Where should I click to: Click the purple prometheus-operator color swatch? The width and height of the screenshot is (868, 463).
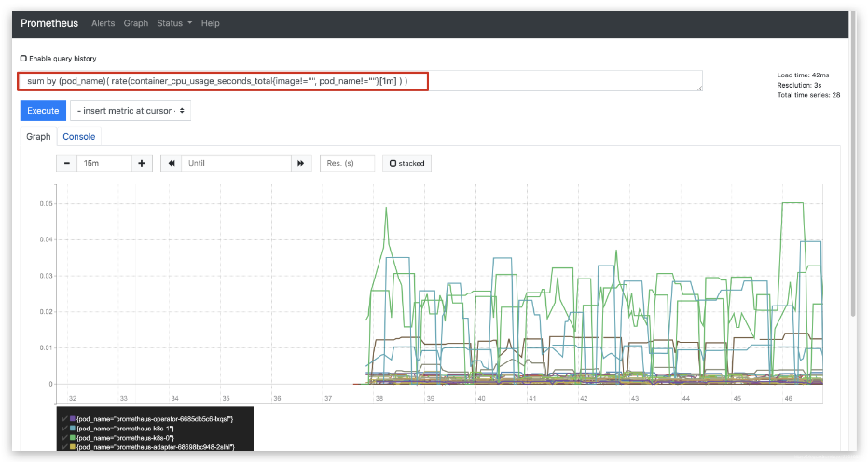click(x=73, y=419)
